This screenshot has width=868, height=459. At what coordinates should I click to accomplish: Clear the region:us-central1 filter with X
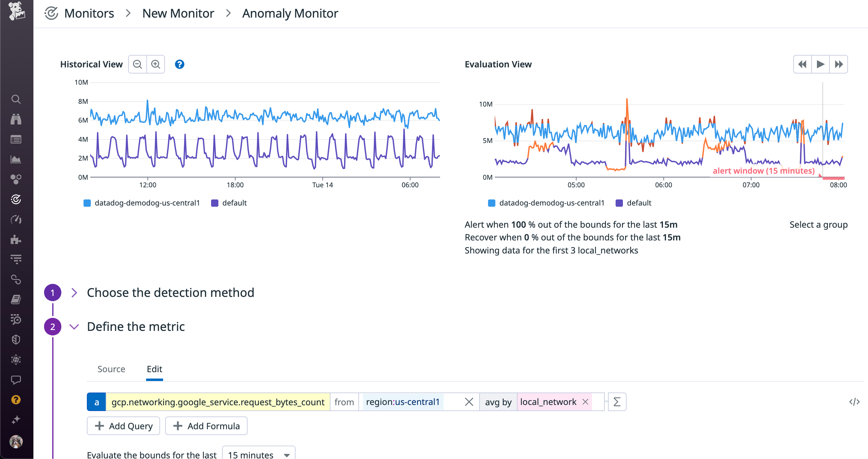point(469,402)
